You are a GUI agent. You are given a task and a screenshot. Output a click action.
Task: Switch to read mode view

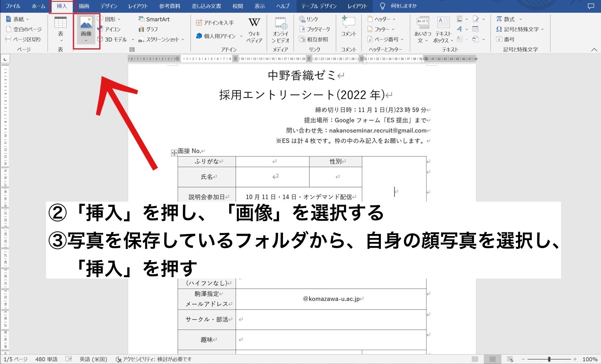[x=475, y=359]
